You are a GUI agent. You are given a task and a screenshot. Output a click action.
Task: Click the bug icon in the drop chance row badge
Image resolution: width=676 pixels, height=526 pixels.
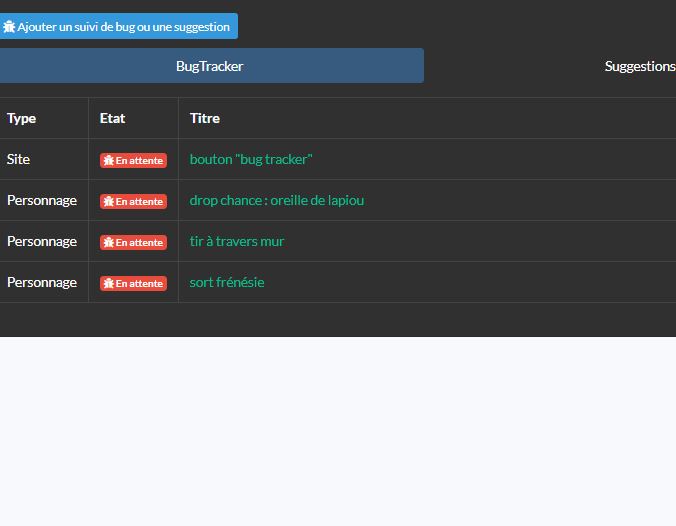click(x=109, y=201)
